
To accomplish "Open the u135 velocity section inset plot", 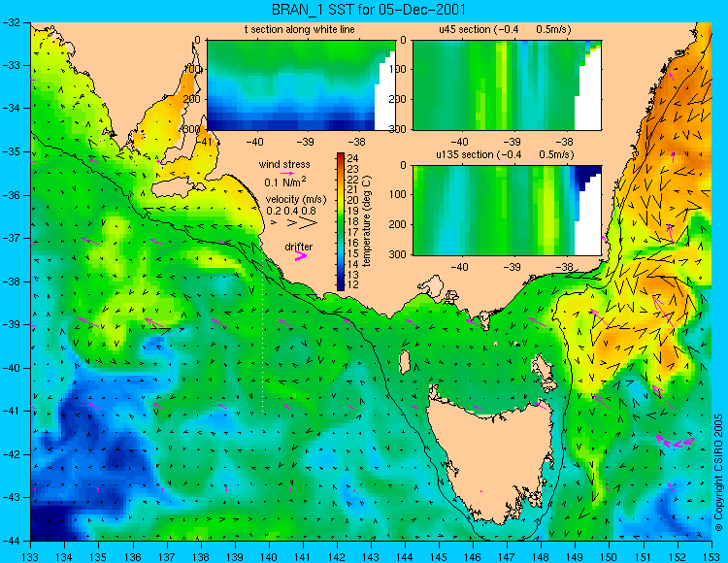I will click(507, 211).
